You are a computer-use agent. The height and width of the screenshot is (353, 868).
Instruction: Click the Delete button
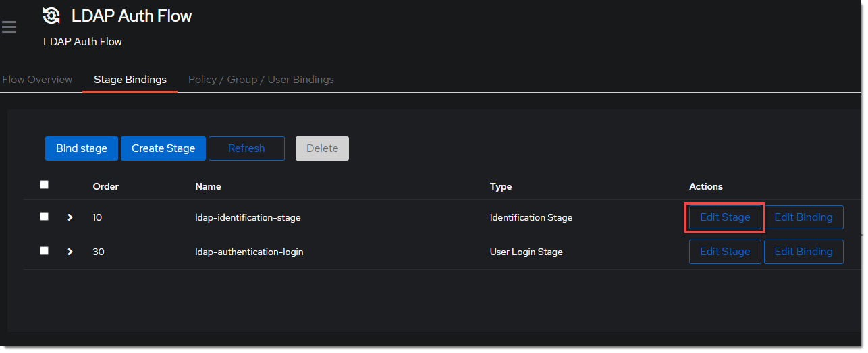point(322,148)
